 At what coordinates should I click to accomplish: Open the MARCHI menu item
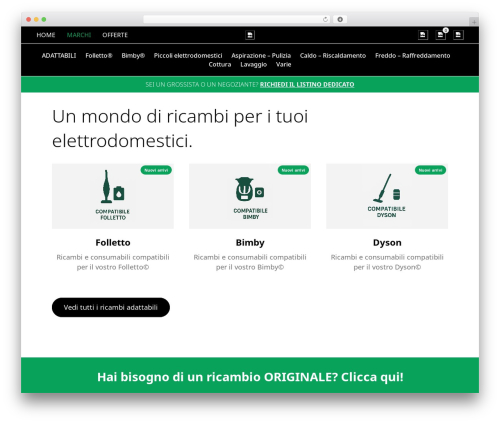79,35
